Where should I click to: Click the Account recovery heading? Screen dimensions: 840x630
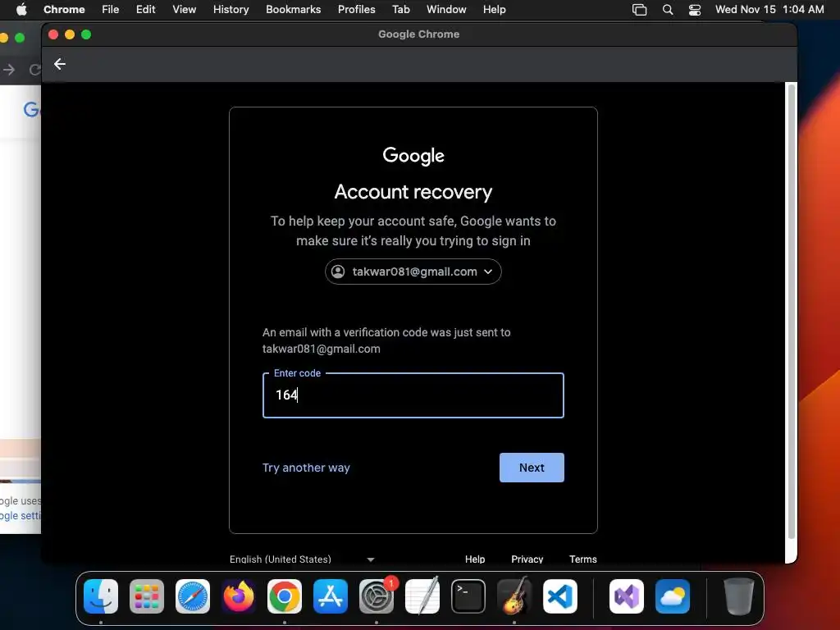(413, 192)
